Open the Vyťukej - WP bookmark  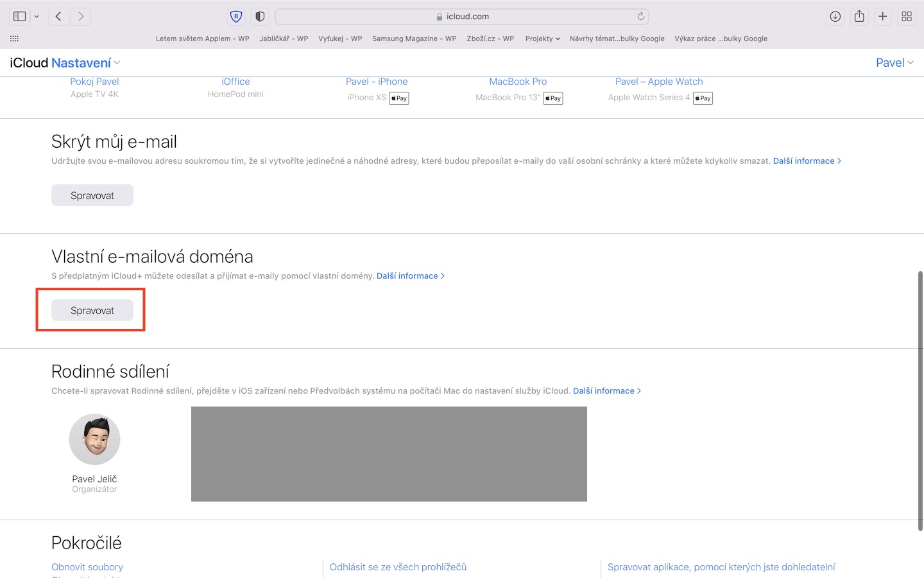(340, 39)
